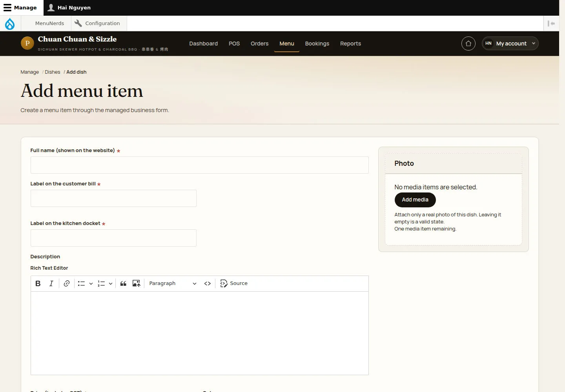Click the code formatting icon
Image resolution: width=565 pixels, height=392 pixels.
[x=208, y=283]
